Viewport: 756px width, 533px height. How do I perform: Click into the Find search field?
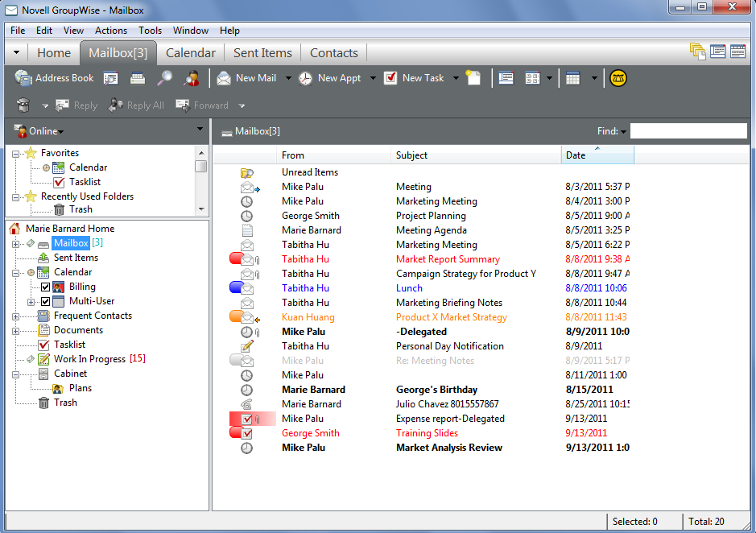click(x=688, y=131)
